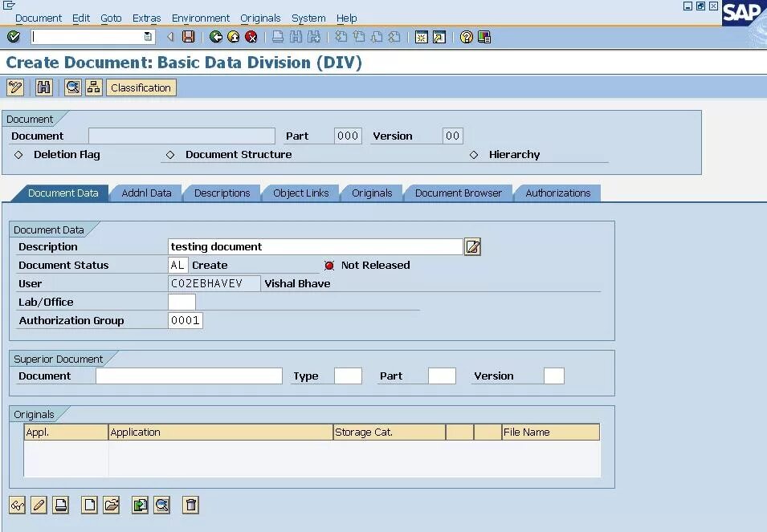767x532 pixels.
Task: Open the Document menu
Action: (39, 18)
